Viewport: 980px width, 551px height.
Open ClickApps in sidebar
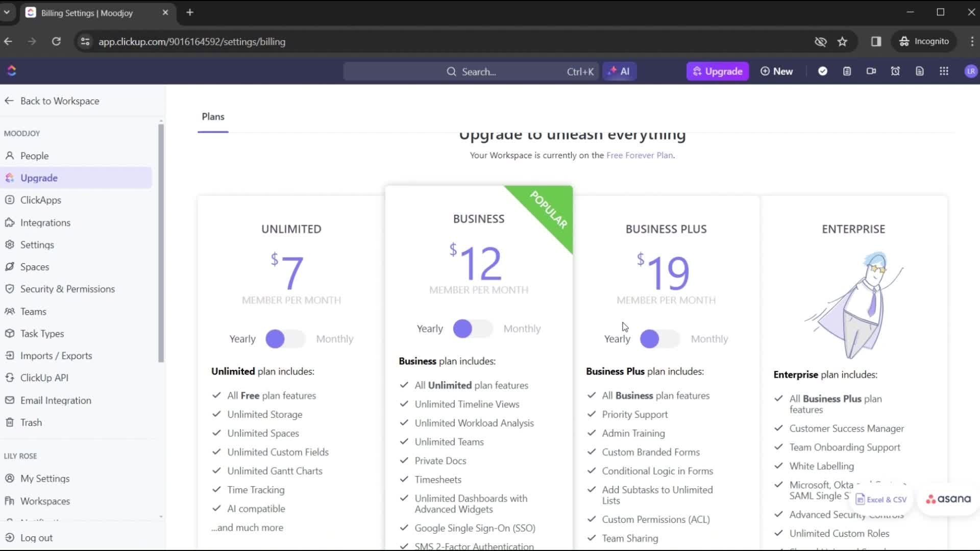[x=77, y=200]
